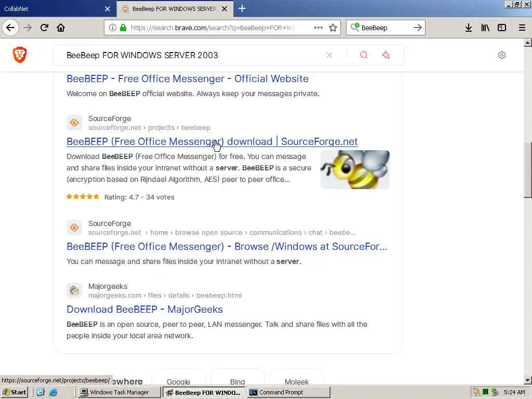
Task: Open the Windows Start menu
Action: (15, 392)
